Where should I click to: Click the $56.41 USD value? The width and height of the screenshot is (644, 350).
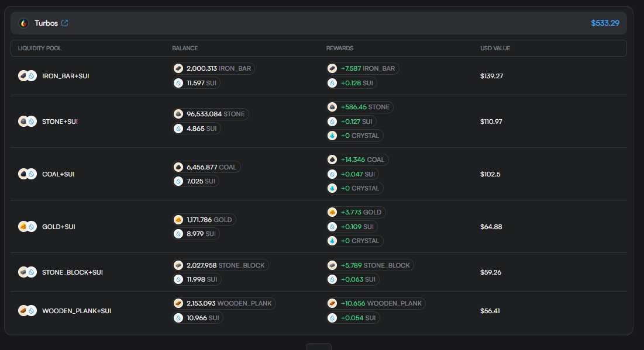click(x=490, y=311)
